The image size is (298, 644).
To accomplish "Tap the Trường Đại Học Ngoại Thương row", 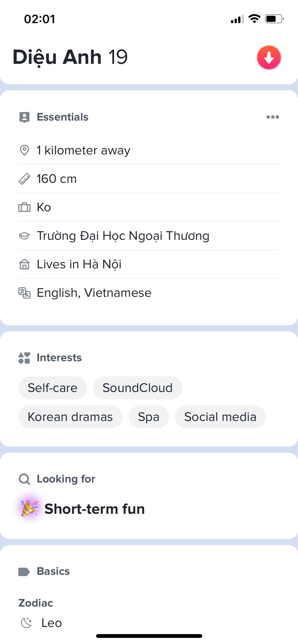I will [123, 236].
